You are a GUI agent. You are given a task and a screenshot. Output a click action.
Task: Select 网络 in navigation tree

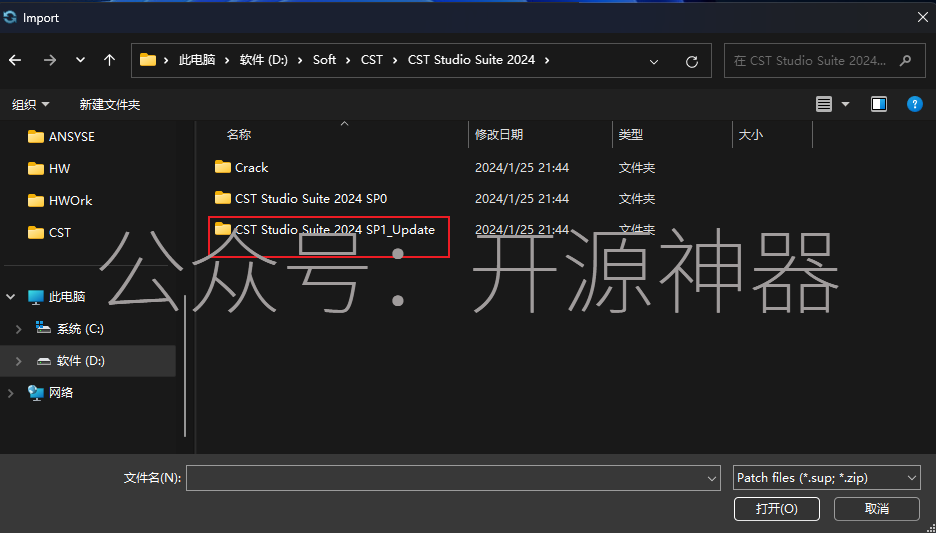pyautogui.click(x=51, y=393)
